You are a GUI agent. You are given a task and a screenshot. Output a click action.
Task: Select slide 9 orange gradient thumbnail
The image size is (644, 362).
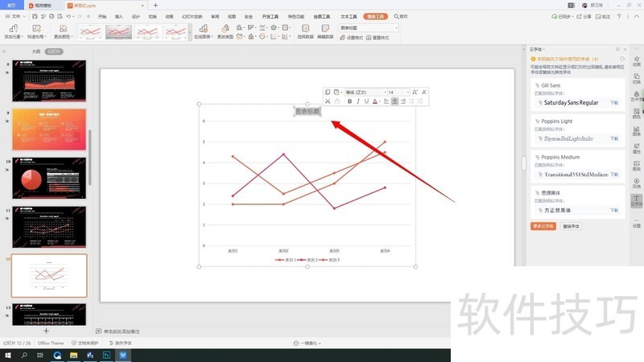pyautogui.click(x=49, y=130)
